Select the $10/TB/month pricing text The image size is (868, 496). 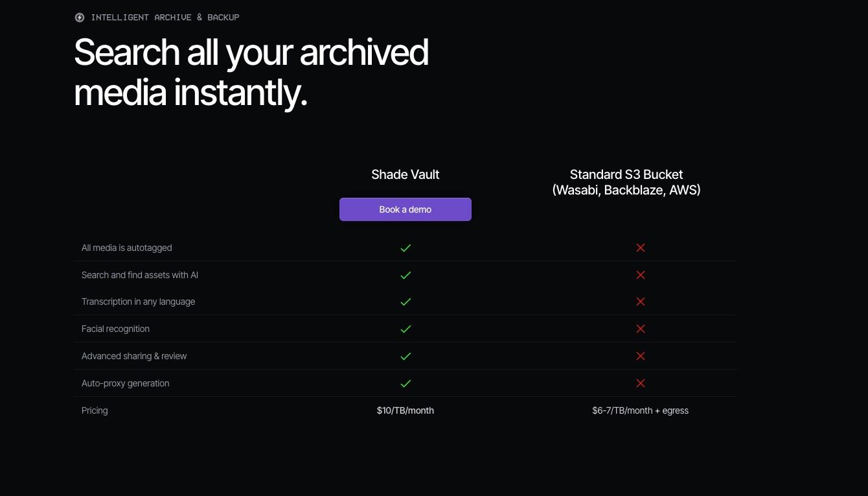point(405,410)
